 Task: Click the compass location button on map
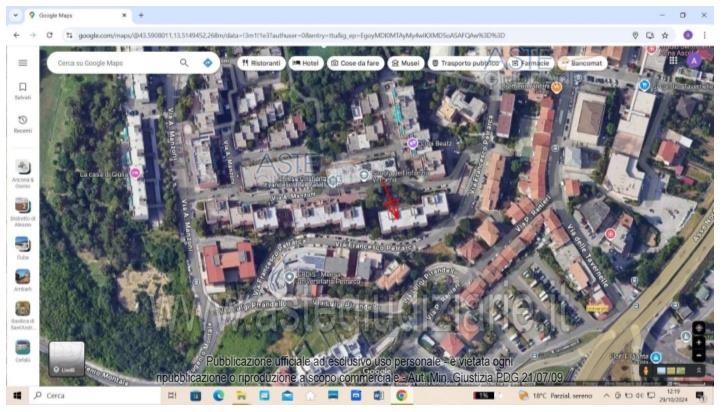pyautogui.click(x=699, y=326)
